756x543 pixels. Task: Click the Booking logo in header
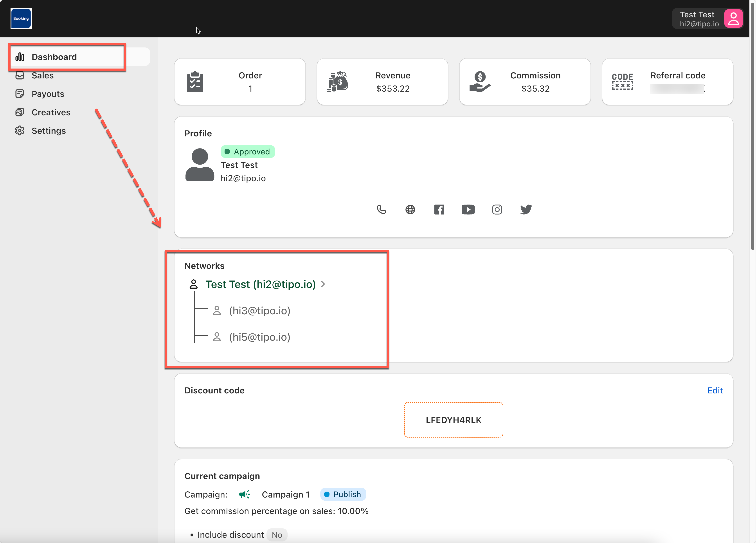click(21, 18)
